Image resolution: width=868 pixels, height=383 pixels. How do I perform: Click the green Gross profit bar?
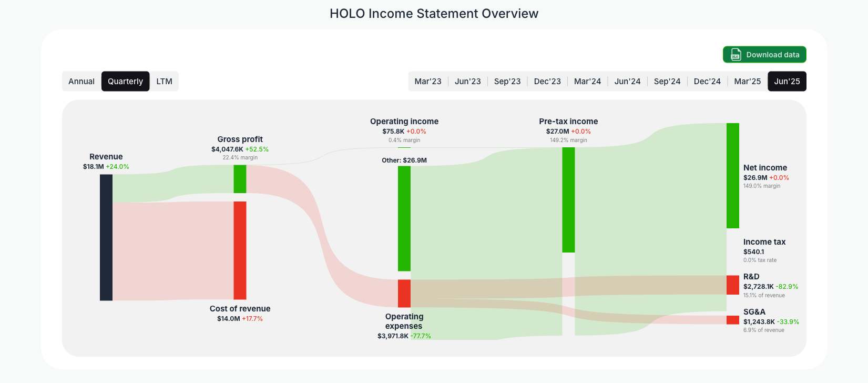(x=240, y=179)
